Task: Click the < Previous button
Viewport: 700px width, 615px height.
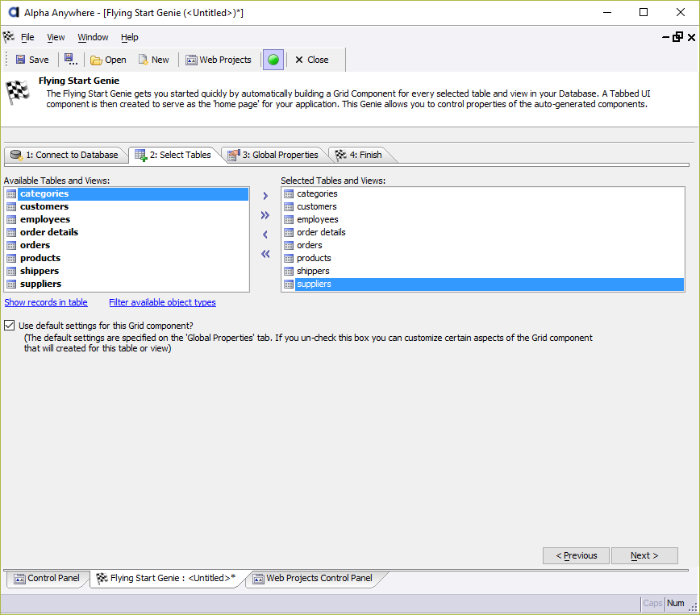Action: [576, 555]
